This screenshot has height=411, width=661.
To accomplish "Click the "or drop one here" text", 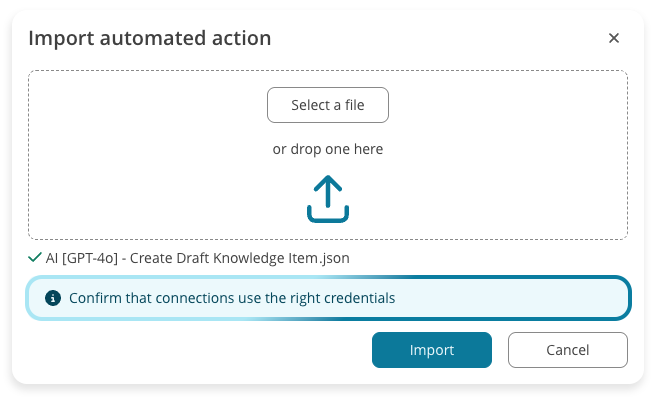I will (327, 149).
